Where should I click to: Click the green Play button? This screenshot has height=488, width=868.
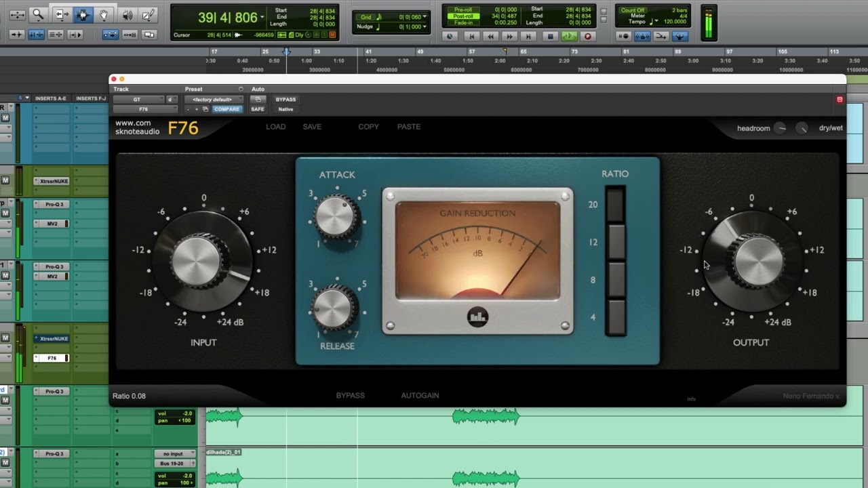[569, 37]
